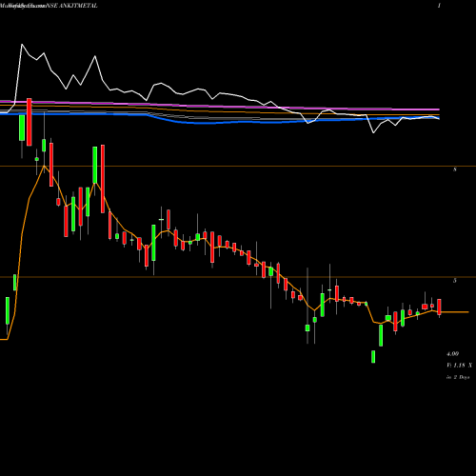Click the volume text V: 1.18 X
The height and width of the screenshot is (476, 476).
coord(459,366)
